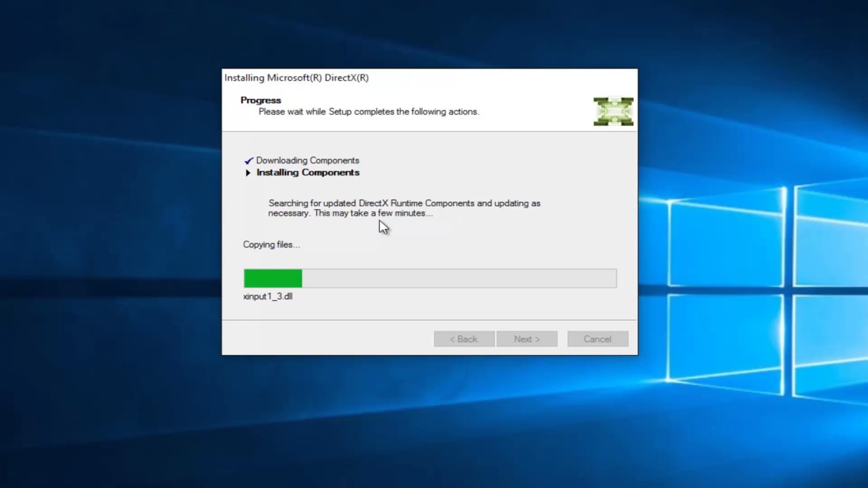Click the disabled < Back button
The width and height of the screenshot is (868, 488).
[464, 339]
